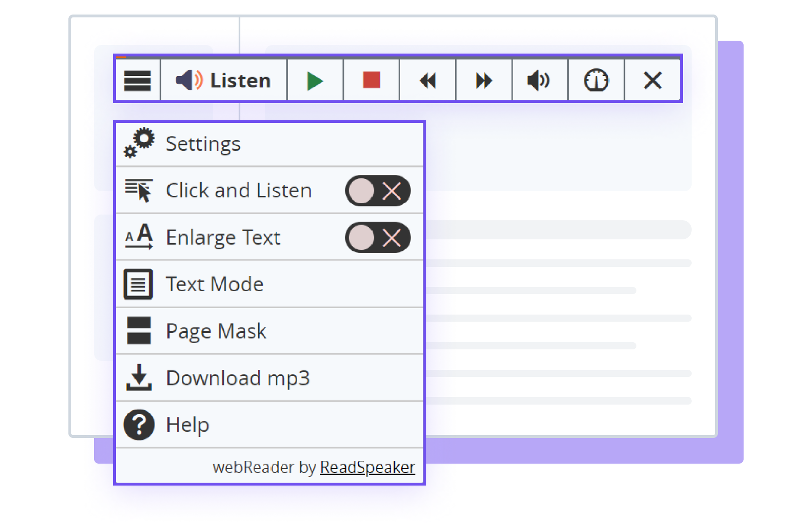Open the hamburger menu on the toolbar
This screenshot has height=532, width=812.
pyautogui.click(x=138, y=80)
